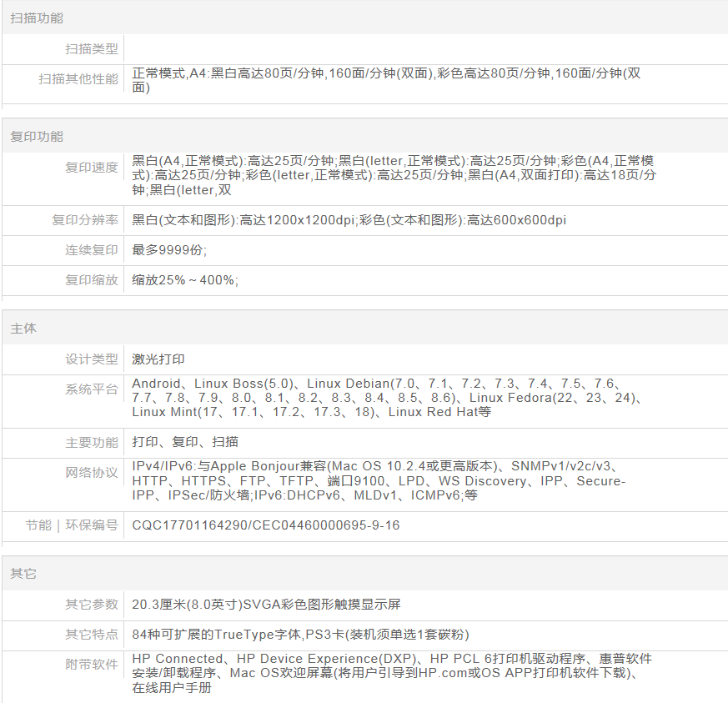Click the 扫描其他性能 row label
The height and width of the screenshot is (703, 728).
point(78,79)
